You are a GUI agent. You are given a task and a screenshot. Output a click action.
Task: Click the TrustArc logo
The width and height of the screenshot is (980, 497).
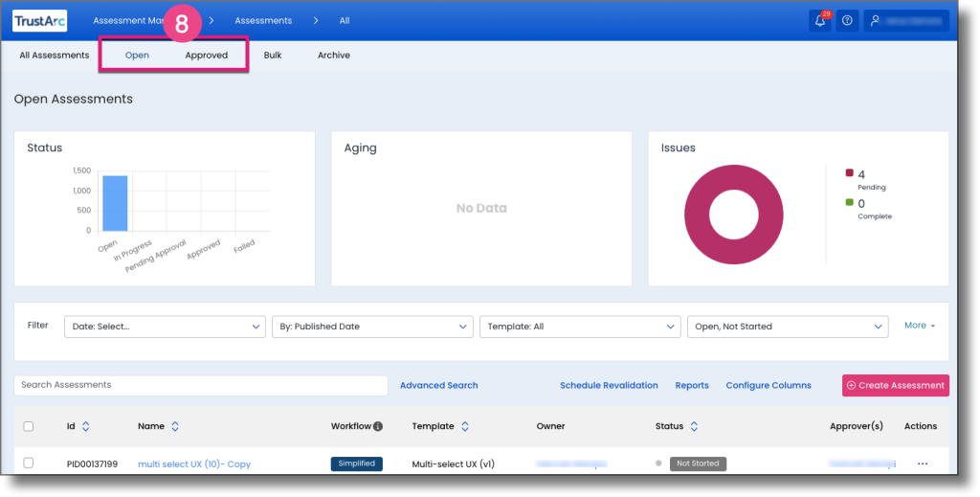[39, 21]
